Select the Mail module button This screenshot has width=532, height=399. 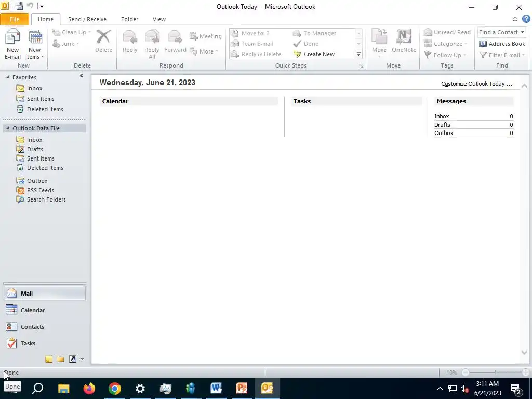(45, 294)
